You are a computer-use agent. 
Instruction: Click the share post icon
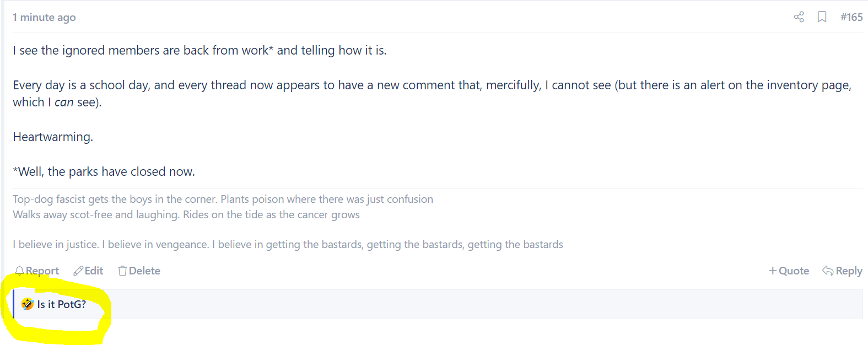click(x=799, y=17)
